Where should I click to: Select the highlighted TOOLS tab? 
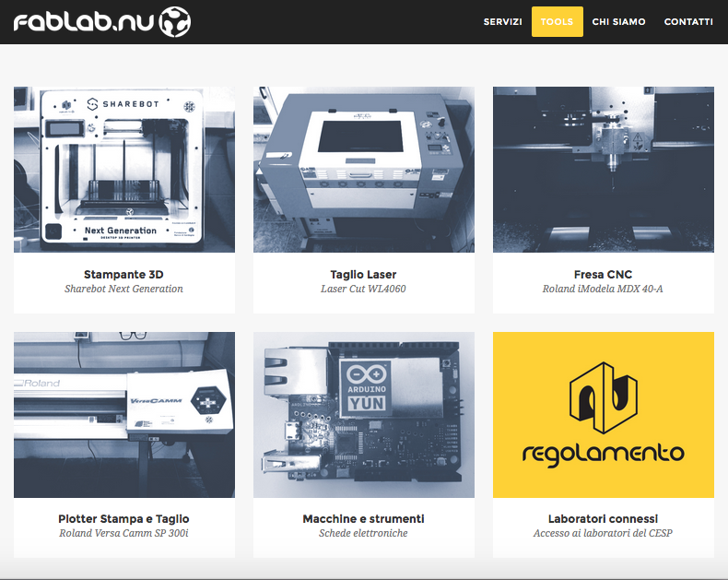click(558, 22)
